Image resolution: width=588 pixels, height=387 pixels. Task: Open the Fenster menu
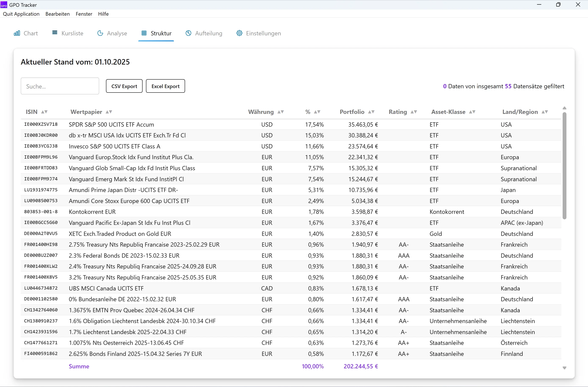(x=84, y=14)
